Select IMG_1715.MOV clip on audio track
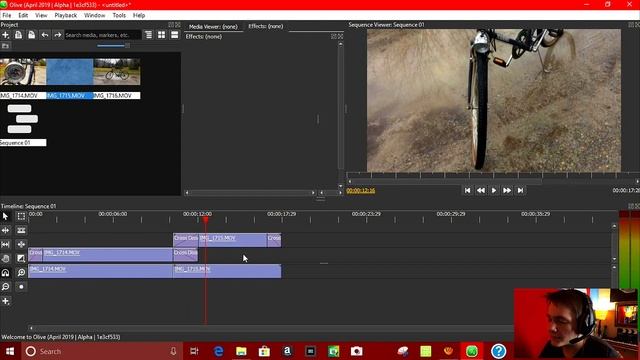The image size is (640, 360). tap(227, 271)
